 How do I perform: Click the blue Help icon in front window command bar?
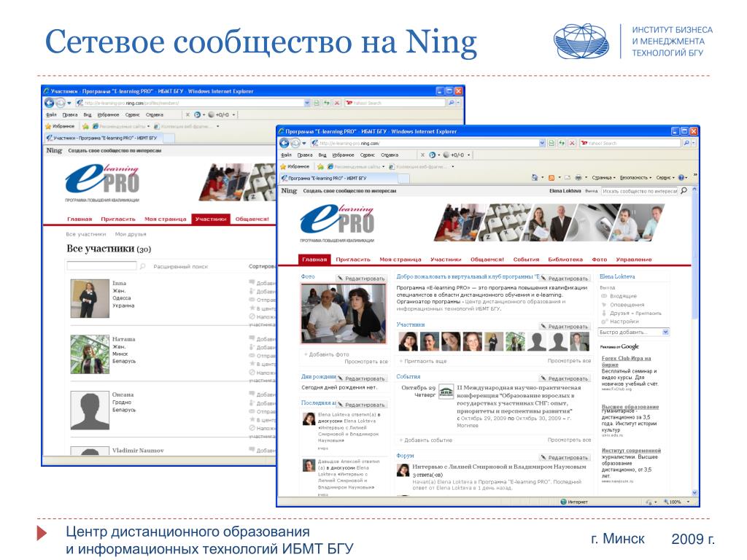(681, 178)
